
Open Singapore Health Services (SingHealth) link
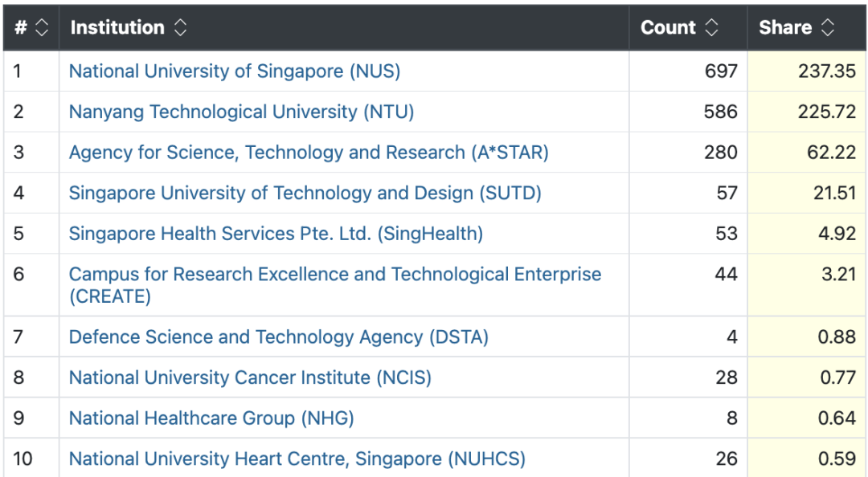tap(276, 234)
